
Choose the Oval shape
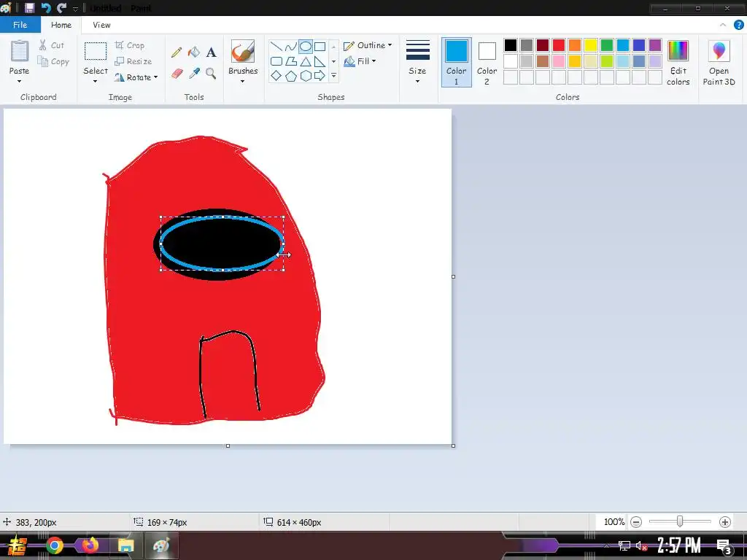coord(306,46)
